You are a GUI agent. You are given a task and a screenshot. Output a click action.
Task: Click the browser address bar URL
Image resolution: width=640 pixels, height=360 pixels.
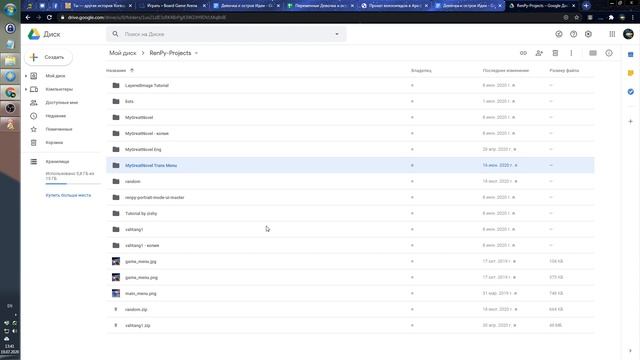click(147, 18)
